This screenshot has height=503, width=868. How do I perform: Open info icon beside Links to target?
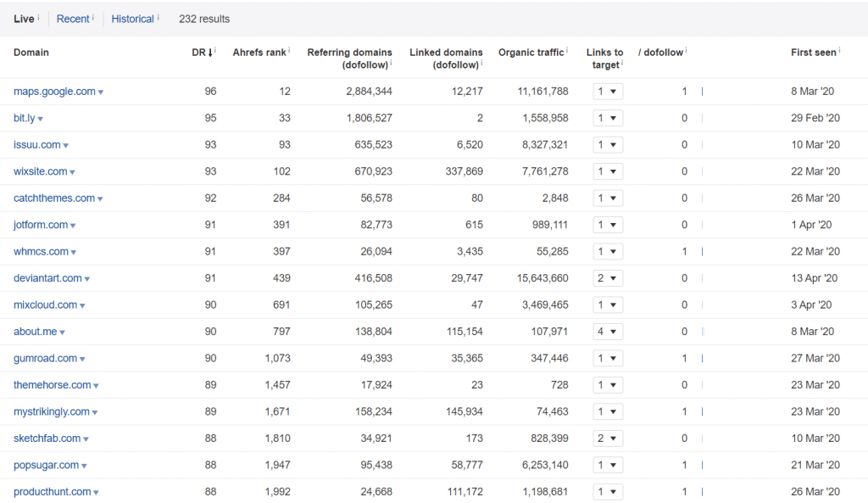tap(621, 63)
